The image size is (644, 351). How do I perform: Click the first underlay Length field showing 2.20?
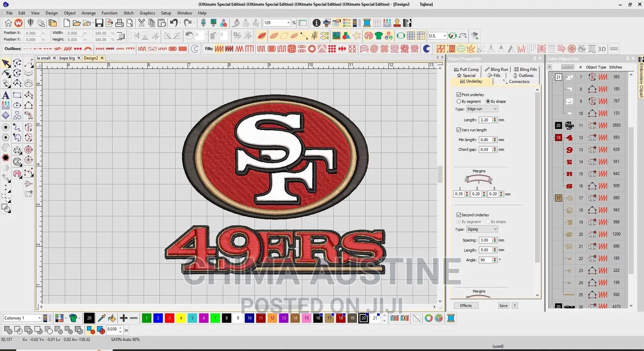pos(485,120)
